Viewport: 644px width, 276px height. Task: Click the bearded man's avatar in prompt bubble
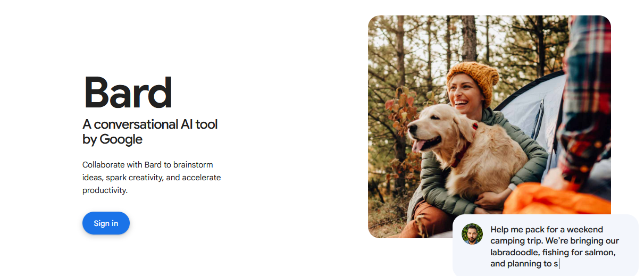[472, 234]
